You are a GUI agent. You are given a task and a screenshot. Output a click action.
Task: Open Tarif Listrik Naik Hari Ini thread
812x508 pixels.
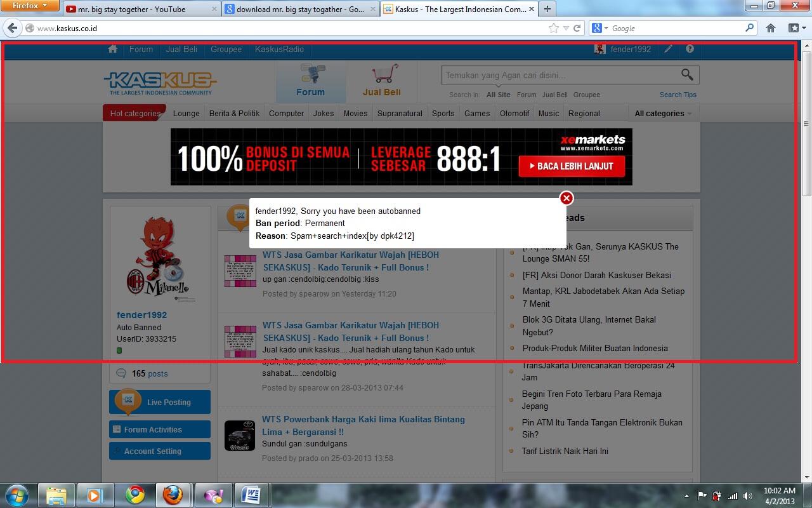[565, 451]
